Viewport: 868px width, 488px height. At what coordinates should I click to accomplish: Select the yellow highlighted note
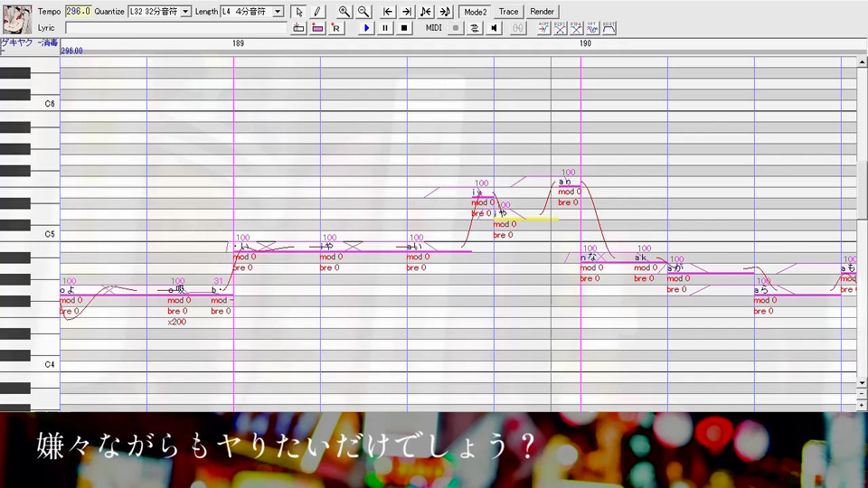(x=526, y=219)
